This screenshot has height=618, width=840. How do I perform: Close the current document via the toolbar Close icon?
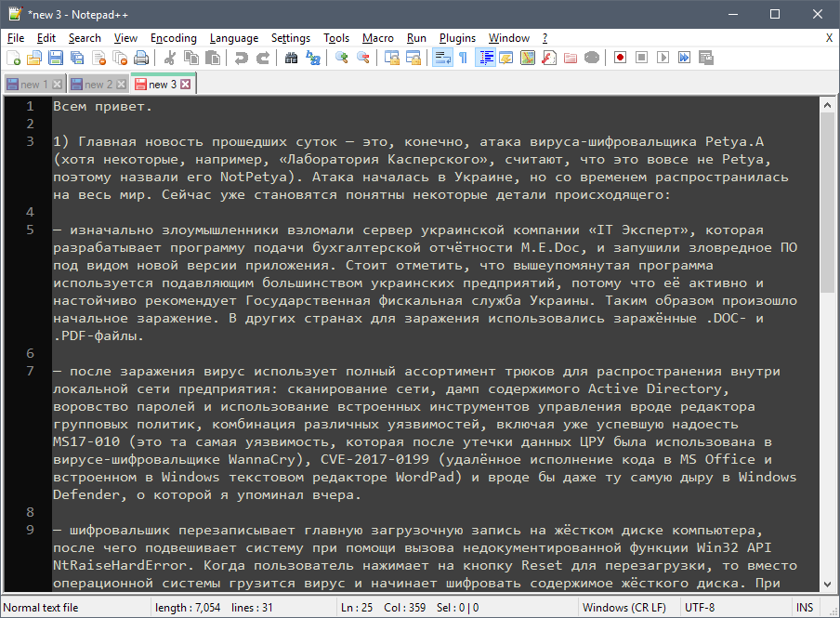tap(99, 58)
